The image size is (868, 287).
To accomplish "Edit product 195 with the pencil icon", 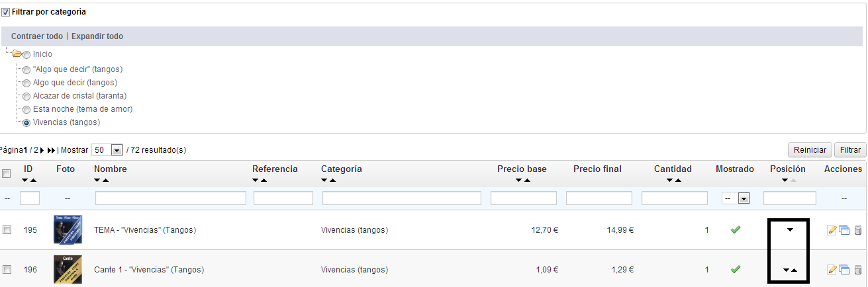I will (x=832, y=230).
